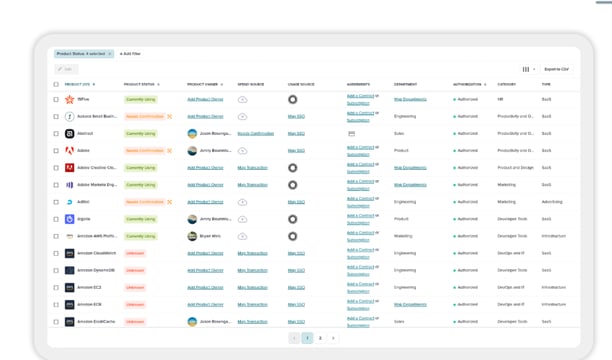Click Map SSO link in Abstract row
Viewport: 612px width, 360px height.
296,134
